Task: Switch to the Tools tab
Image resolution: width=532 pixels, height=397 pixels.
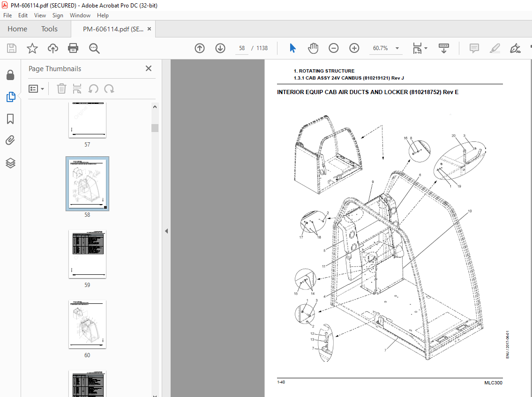Action: tap(49, 29)
